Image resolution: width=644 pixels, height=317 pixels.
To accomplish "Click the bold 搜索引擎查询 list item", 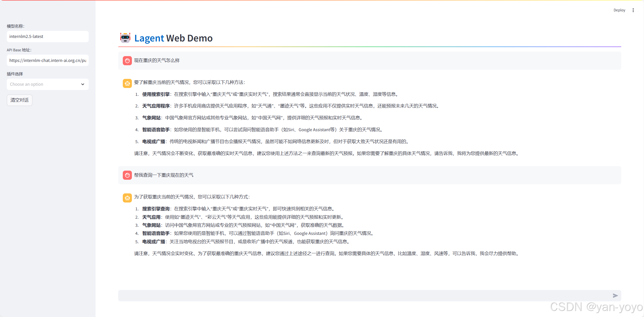I will [x=156, y=209].
